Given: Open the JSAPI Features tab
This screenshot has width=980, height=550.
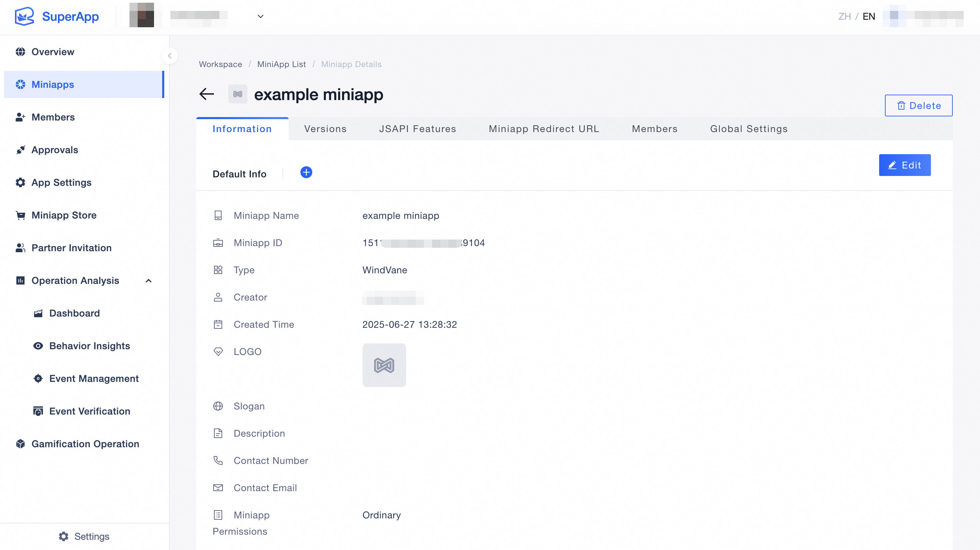Looking at the screenshot, I should pyautogui.click(x=417, y=129).
